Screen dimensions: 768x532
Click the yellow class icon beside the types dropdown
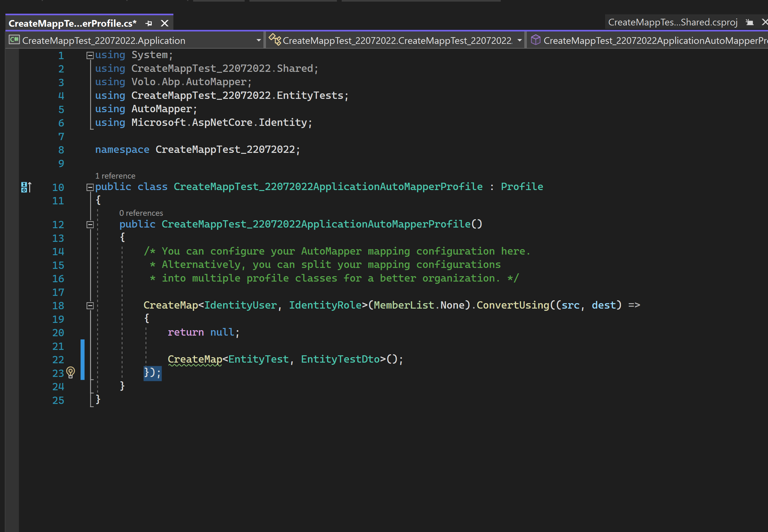click(x=275, y=39)
